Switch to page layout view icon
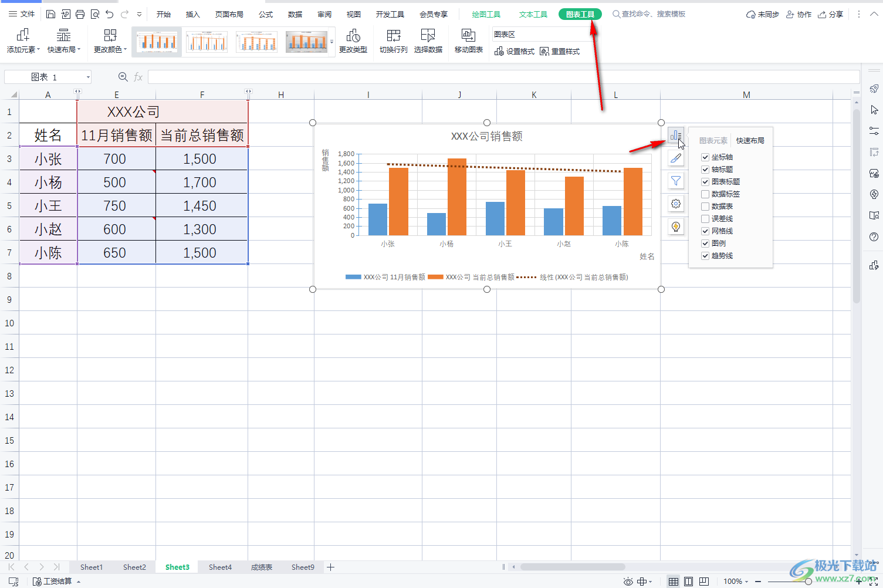 point(689,582)
